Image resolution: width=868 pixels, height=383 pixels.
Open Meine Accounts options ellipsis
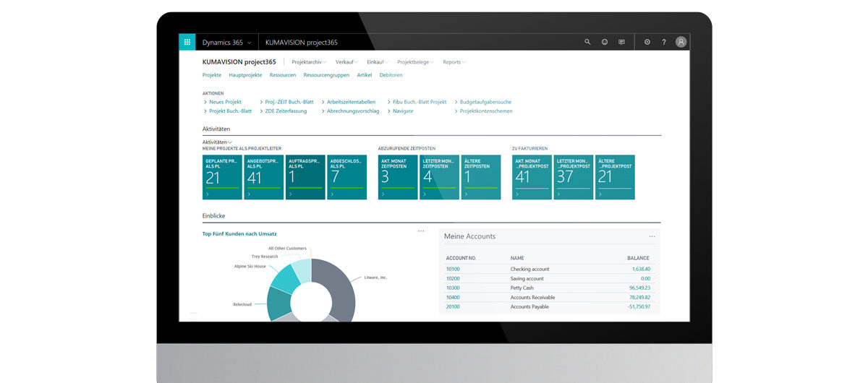[652, 236]
